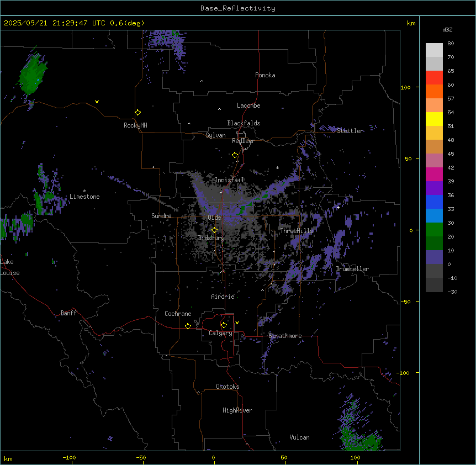Click the Drumheller town label
This screenshot has width=476, height=465.
pos(352,269)
